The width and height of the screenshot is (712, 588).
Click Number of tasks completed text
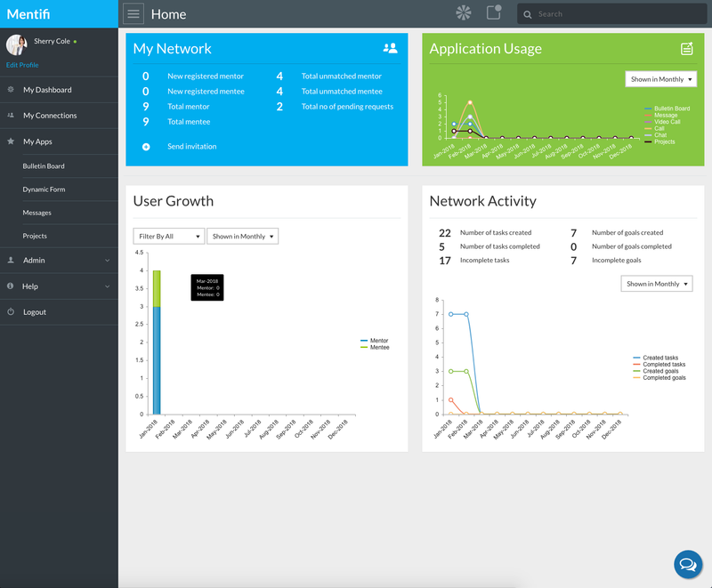tap(500, 246)
